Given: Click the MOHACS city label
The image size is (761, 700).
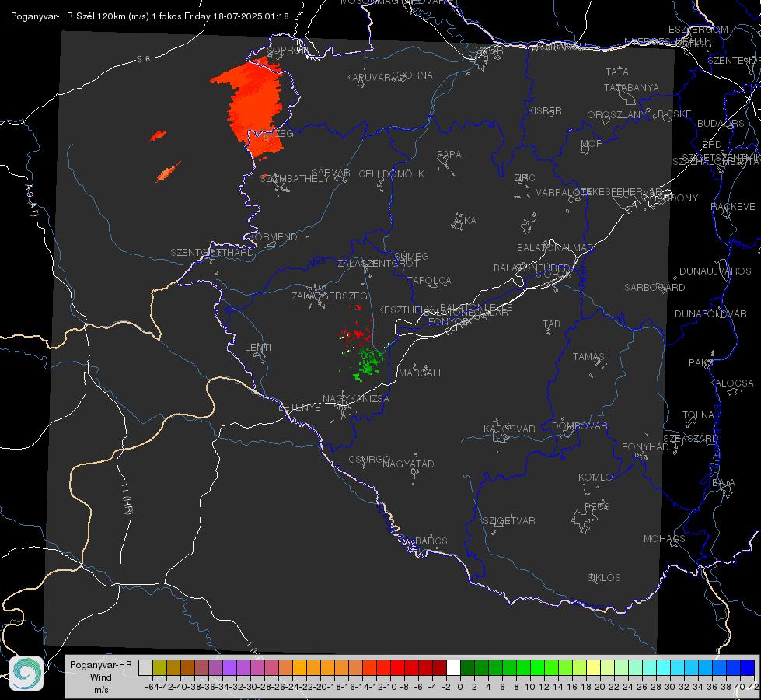Looking at the screenshot, I should coord(664,539).
